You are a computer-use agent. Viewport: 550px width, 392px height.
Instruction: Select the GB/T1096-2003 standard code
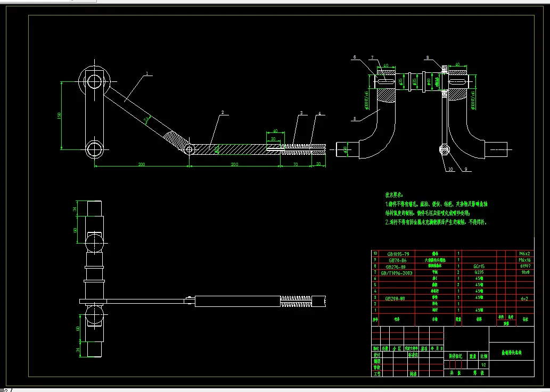click(x=396, y=273)
